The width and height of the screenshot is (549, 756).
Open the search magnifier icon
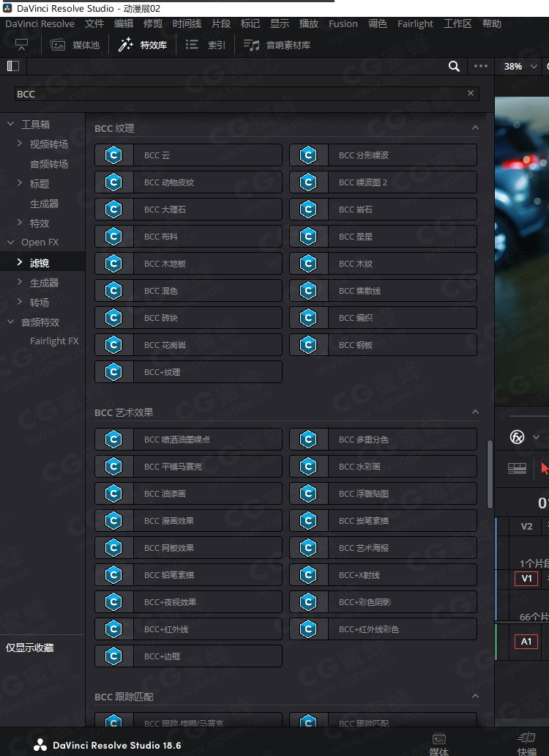point(454,66)
